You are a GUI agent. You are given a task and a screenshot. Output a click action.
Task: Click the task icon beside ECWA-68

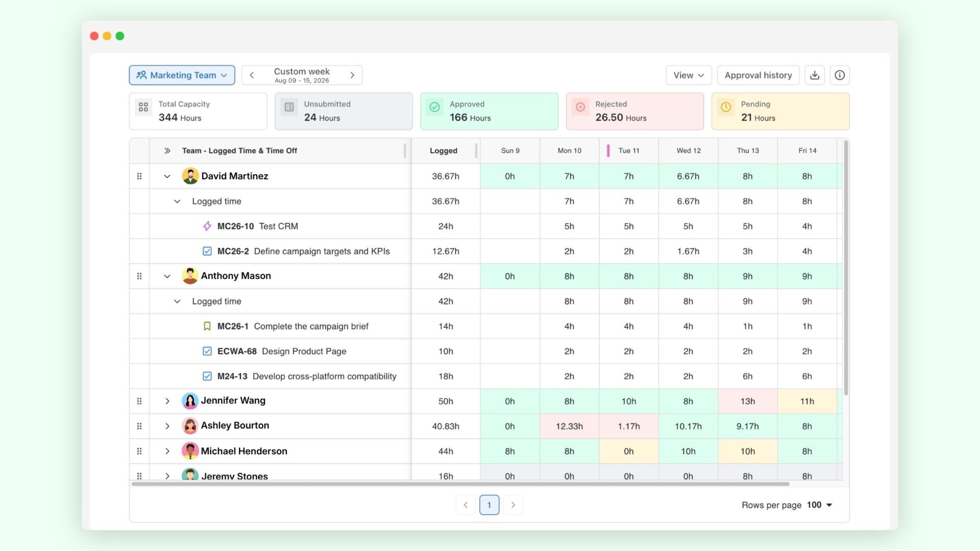[207, 351]
